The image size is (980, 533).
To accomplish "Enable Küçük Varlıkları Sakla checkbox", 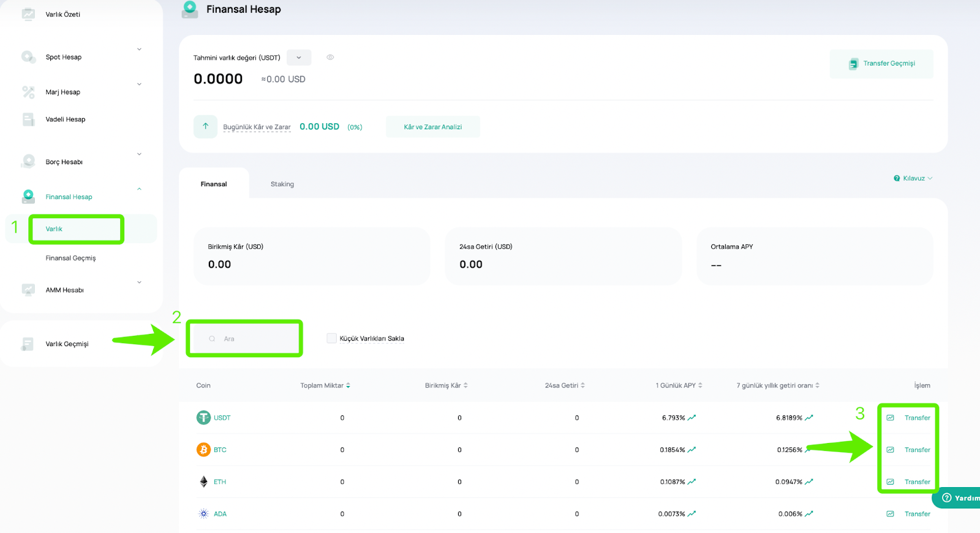I will tap(331, 338).
